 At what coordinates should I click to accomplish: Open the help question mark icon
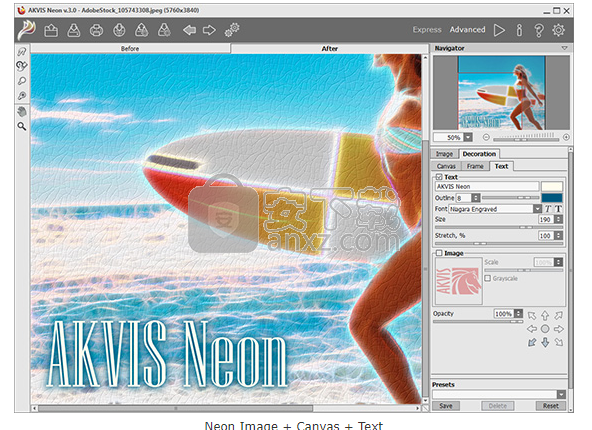coord(539,30)
